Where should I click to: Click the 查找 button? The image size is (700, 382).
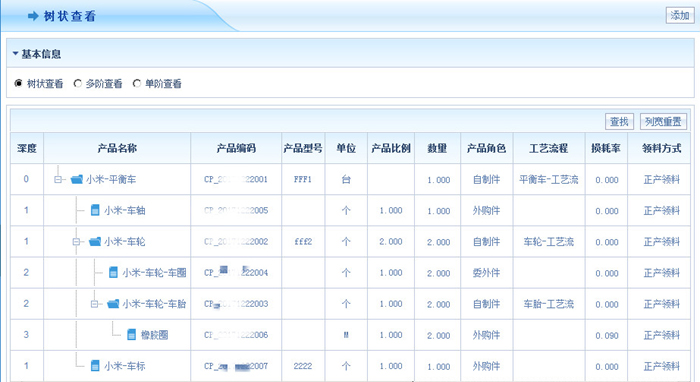point(619,121)
